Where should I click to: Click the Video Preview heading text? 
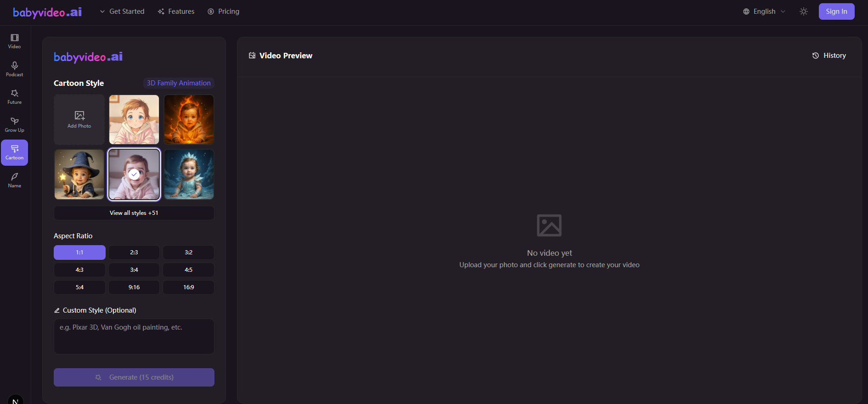click(286, 56)
